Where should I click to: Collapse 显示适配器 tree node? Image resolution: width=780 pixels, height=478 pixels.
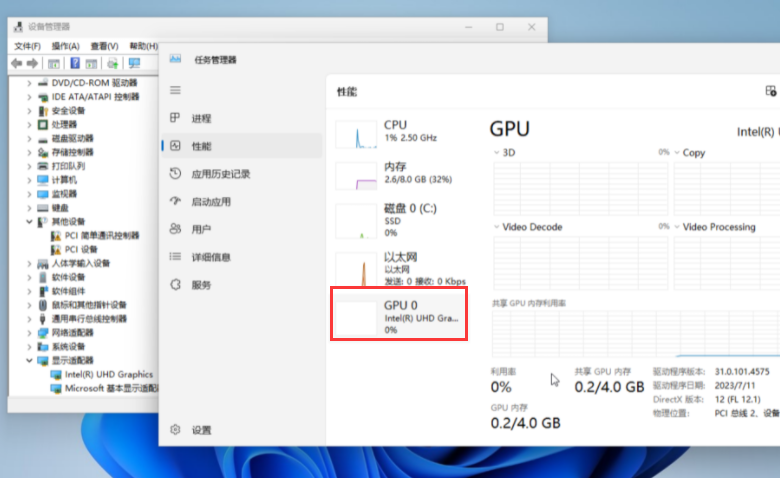tap(29, 361)
